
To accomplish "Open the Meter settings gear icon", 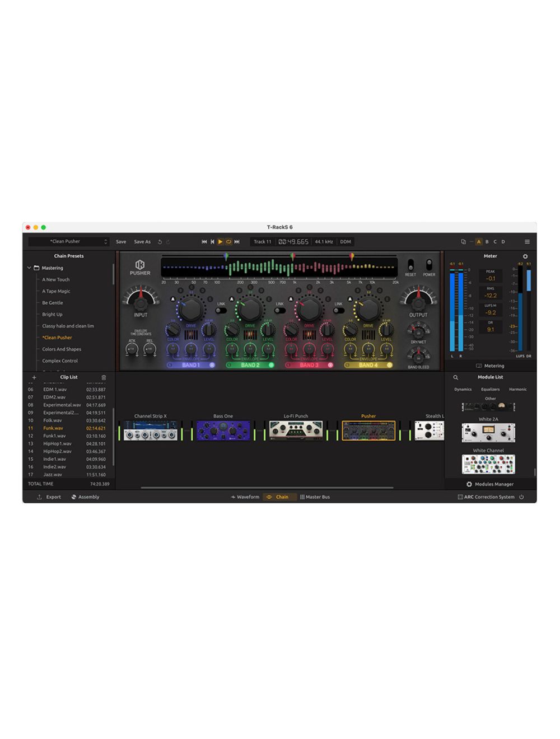I will 525,256.
